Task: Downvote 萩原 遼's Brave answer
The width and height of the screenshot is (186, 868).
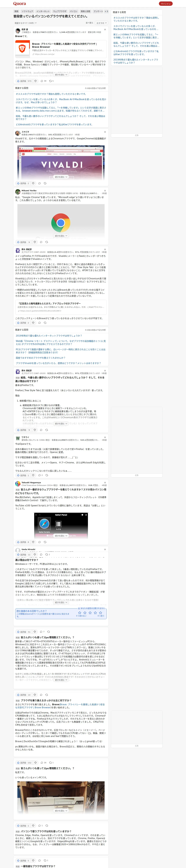Action: [35, 81]
